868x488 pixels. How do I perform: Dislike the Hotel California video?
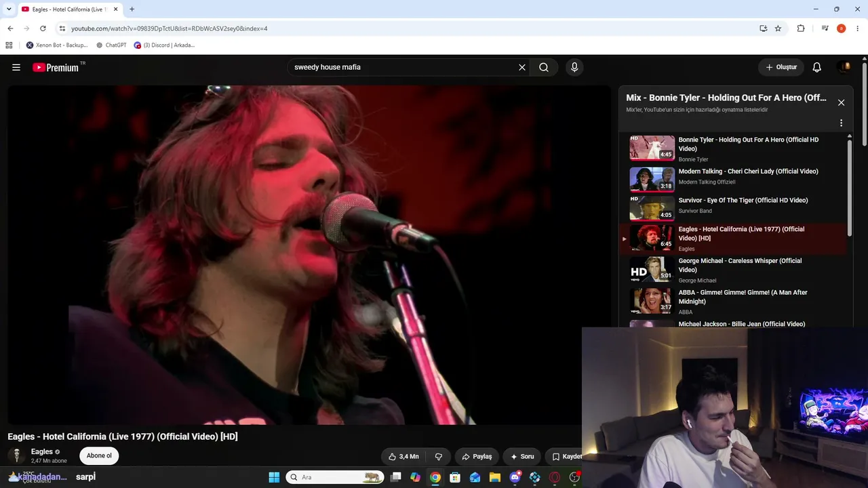439,457
